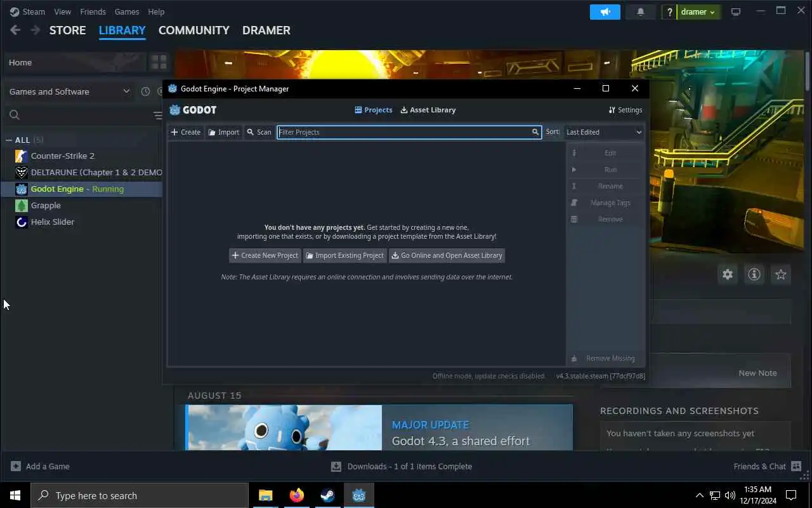812x508 pixels.
Task: Go forward with Steam forward arrow
Action: click(x=36, y=30)
